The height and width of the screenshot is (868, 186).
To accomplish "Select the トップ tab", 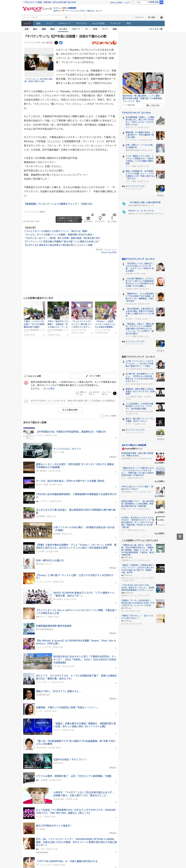I will pyautogui.click(x=27, y=24).
